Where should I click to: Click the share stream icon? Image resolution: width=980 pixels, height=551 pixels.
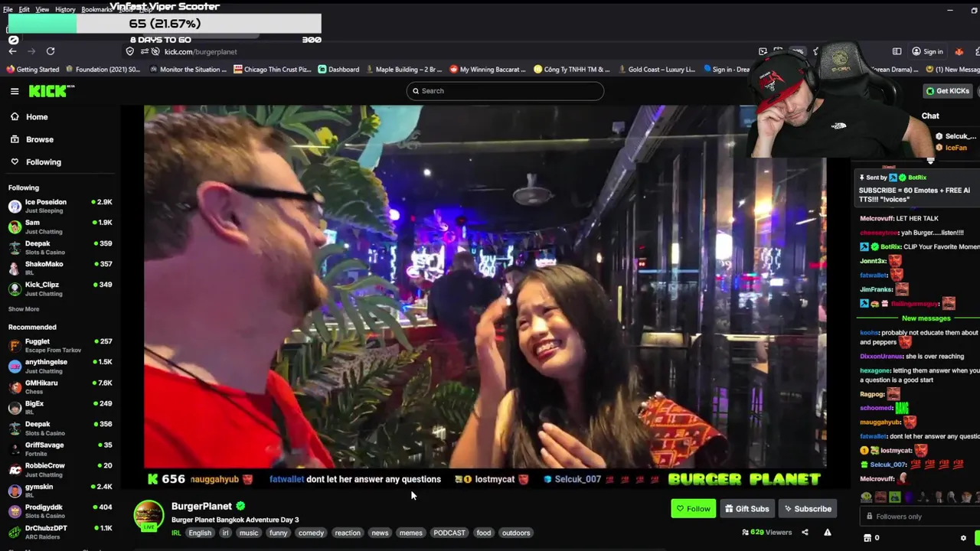click(805, 533)
